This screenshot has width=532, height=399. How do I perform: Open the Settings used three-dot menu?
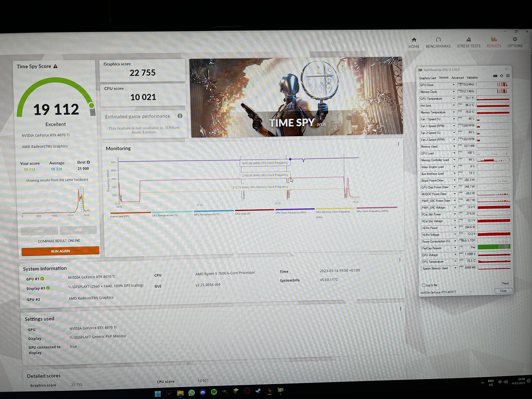pos(400,308)
